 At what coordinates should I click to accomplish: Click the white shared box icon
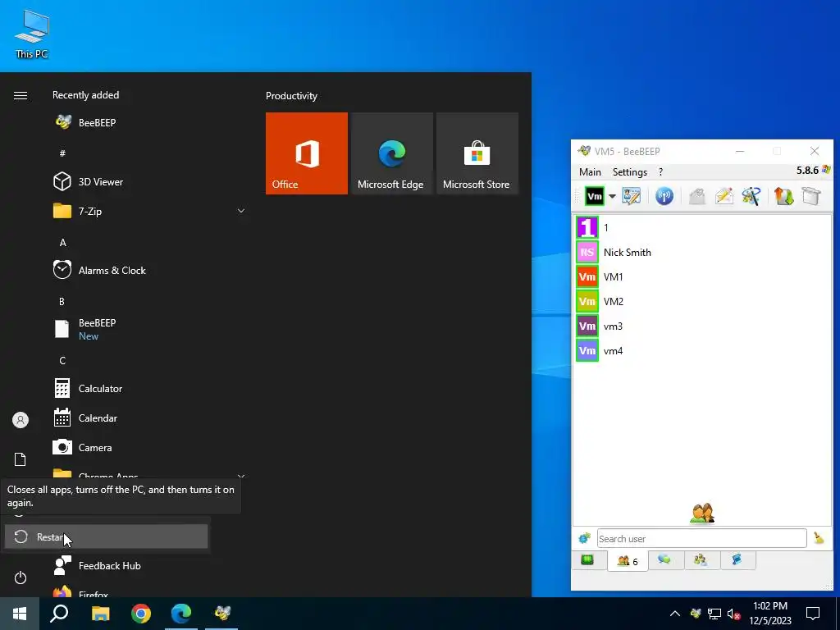click(811, 196)
